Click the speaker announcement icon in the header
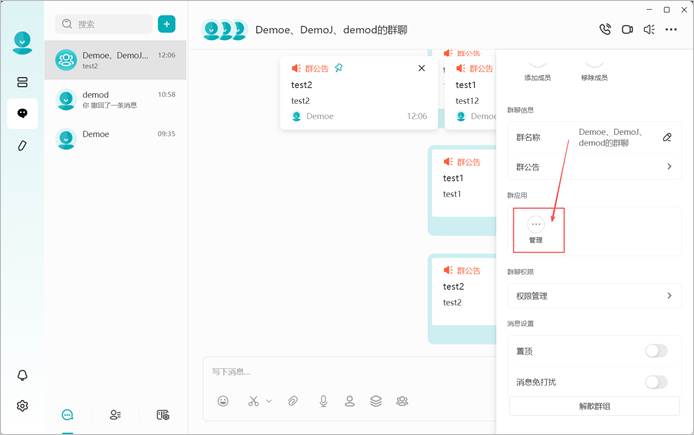 [x=649, y=30]
